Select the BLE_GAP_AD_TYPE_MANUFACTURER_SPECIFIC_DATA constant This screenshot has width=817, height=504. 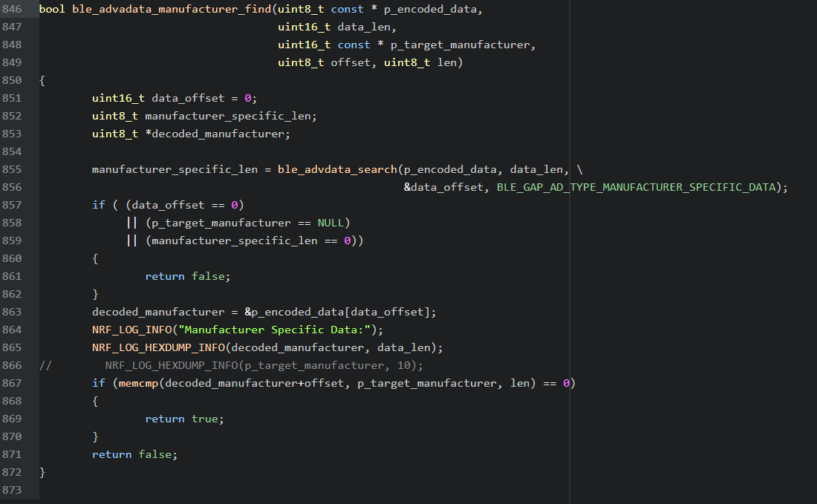[638, 187]
